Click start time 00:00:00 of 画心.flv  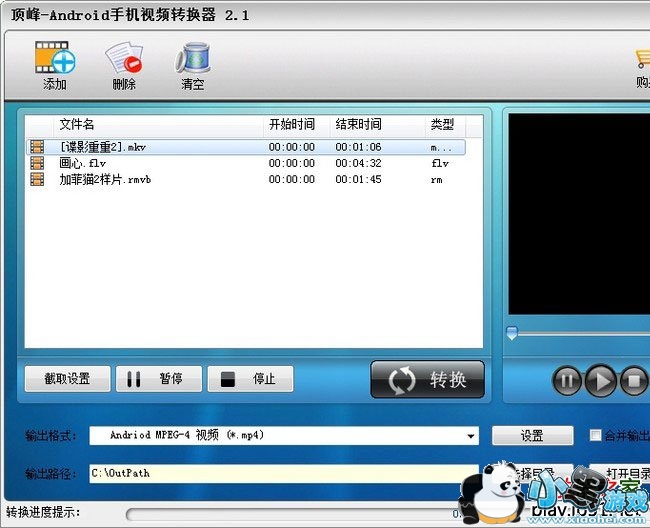coord(292,163)
